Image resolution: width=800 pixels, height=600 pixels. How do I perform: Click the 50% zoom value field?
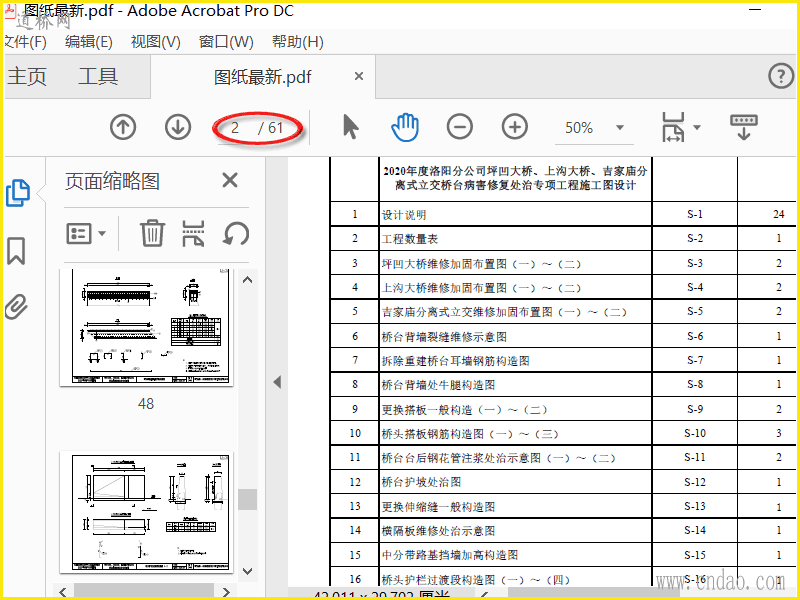(x=579, y=128)
